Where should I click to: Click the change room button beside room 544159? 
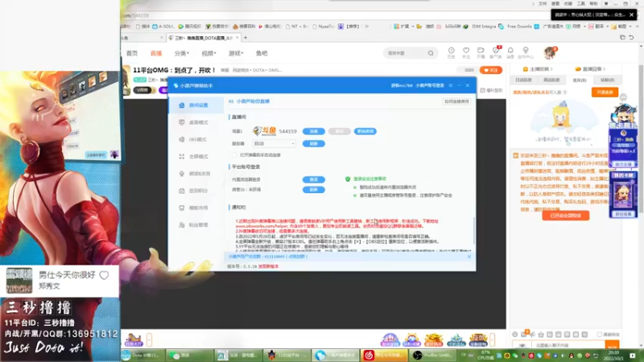(x=365, y=131)
